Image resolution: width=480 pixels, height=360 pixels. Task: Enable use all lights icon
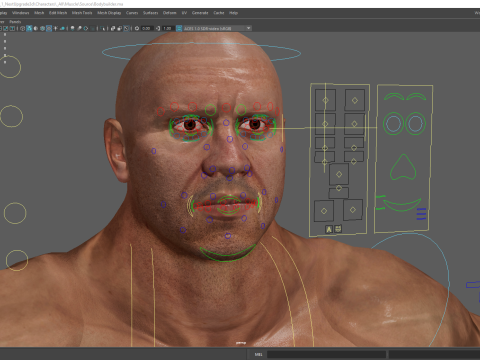tap(55, 28)
